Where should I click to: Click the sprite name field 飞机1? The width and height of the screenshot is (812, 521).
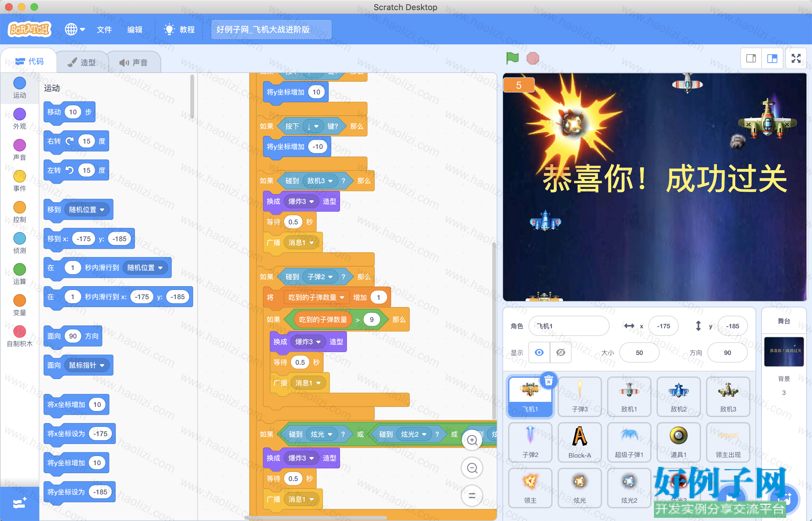click(568, 326)
